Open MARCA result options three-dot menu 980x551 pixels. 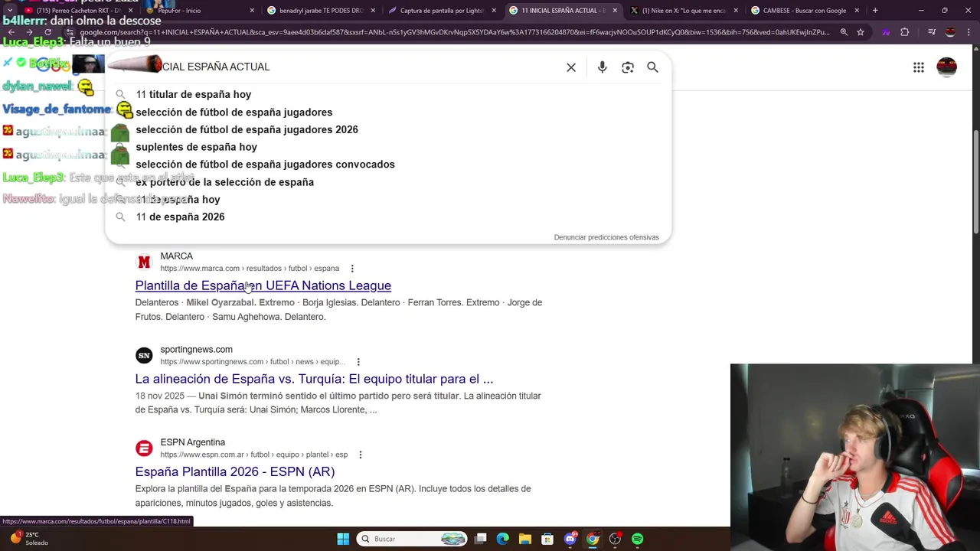click(352, 269)
